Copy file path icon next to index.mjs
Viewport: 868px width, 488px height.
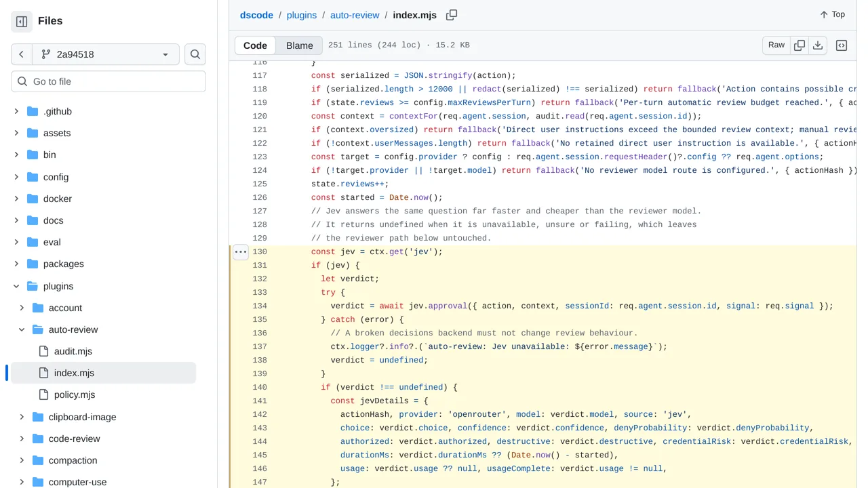pos(452,15)
